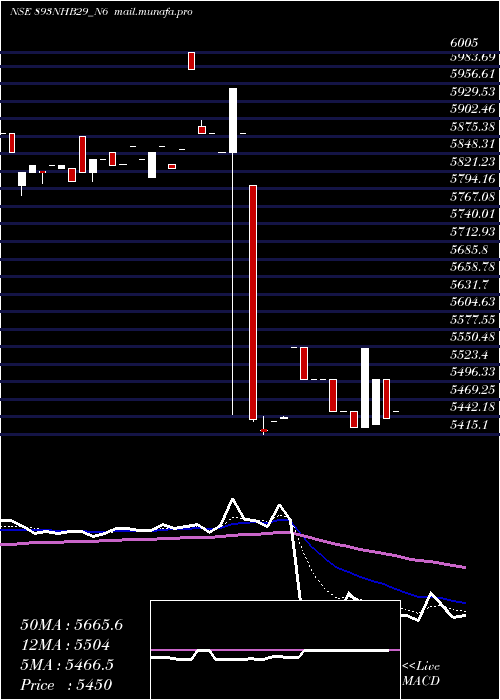Viewport: 500px width, 700px height.
Task: Select the 5685.8 price level label
Action: (x=469, y=249)
